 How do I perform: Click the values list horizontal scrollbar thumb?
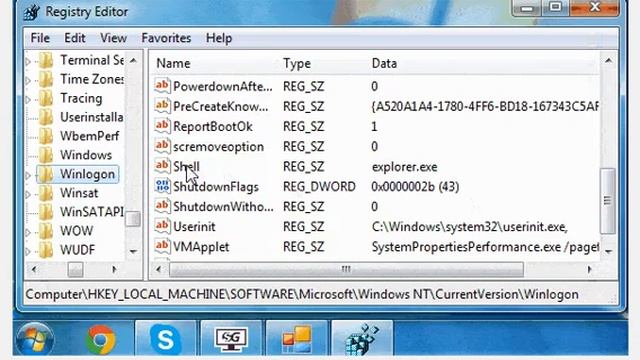point(346,269)
